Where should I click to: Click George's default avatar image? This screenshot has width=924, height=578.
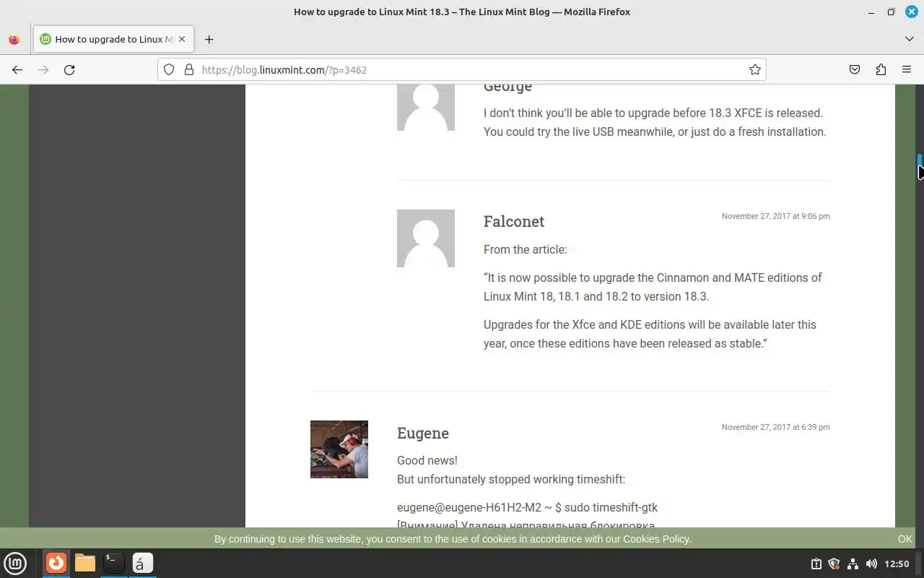click(x=426, y=108)
